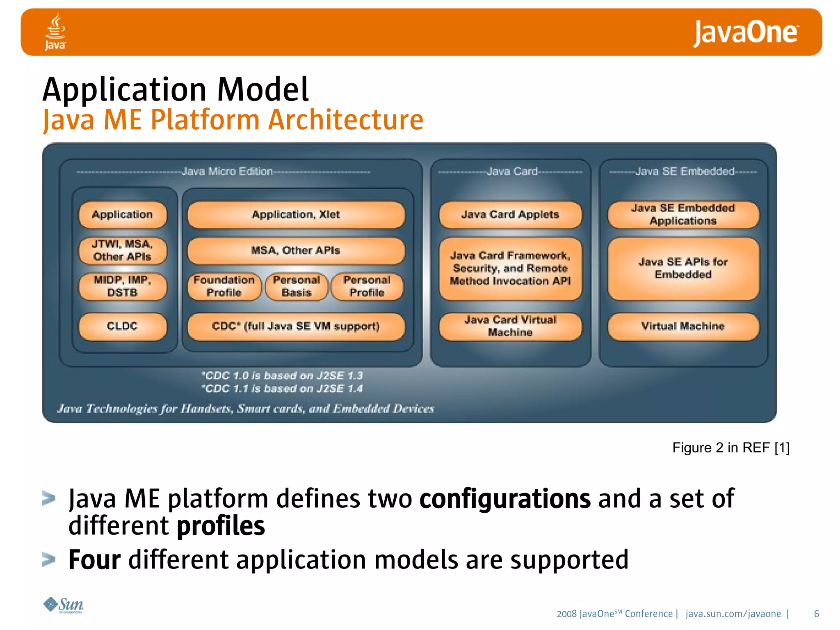Screen dimensions: 840x630
Task: Click 'Java ME Platform Architecture' subtitle
Action: pos(233,120)
